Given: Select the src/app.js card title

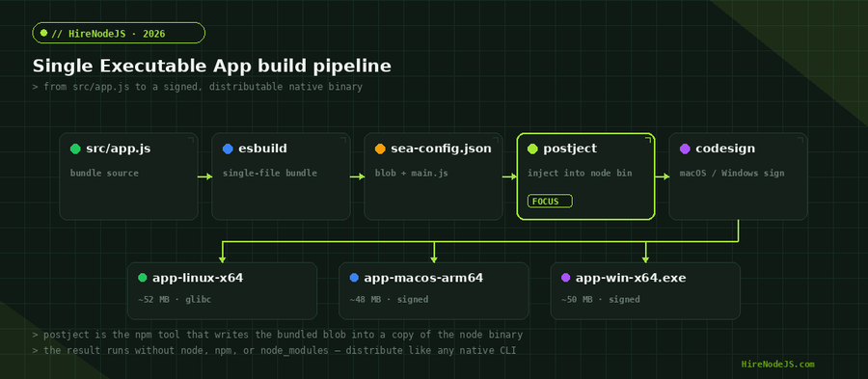Looking at the screenshot, I should click(119, 149).
